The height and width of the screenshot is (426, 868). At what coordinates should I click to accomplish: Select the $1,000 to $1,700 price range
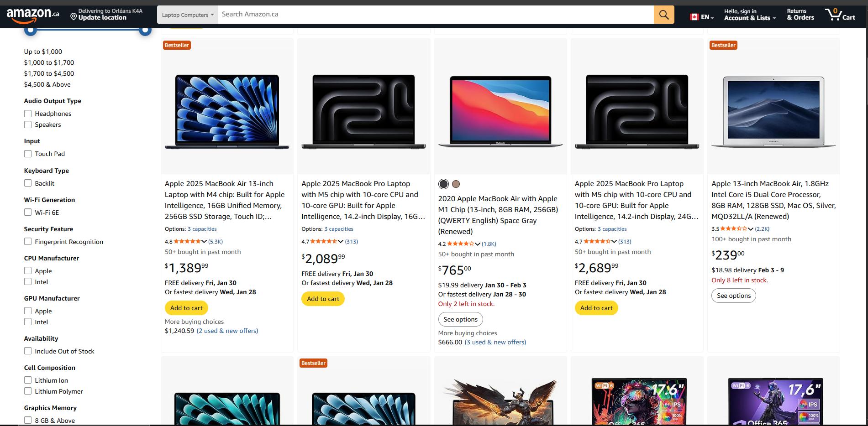pyautogui.click(x=49, y=62)
